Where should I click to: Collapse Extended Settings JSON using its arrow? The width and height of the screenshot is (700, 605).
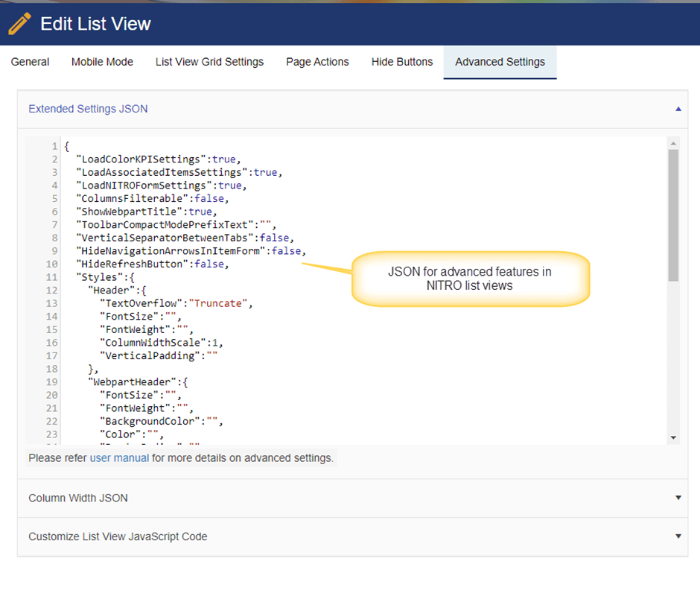(678, 109)
